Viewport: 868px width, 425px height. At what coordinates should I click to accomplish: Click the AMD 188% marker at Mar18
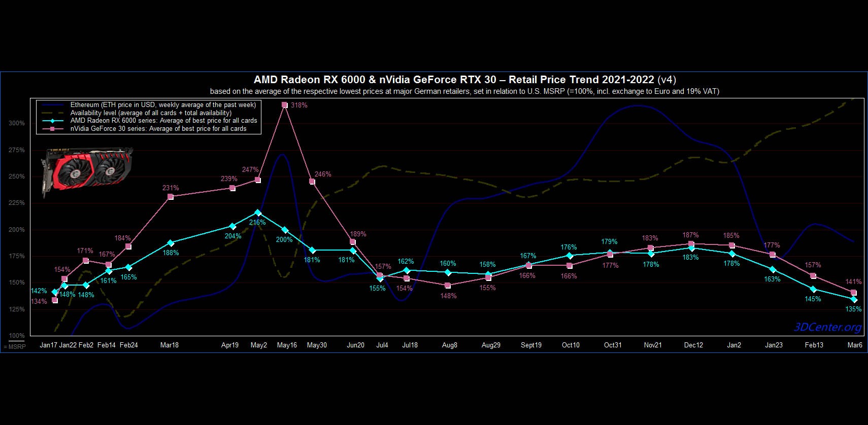(x=171, y=243)
